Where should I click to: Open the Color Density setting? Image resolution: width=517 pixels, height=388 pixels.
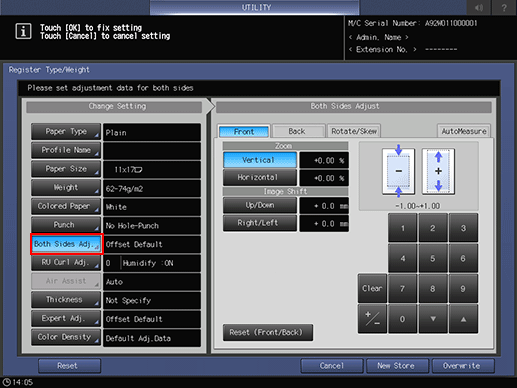pos(66,337)
